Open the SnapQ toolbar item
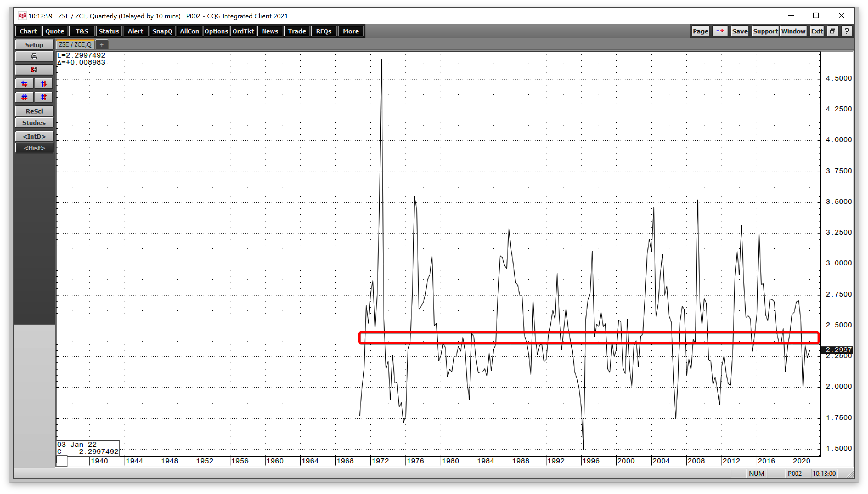Image resolution: width=868 pixels, height=494 pixels. point(162,31)
